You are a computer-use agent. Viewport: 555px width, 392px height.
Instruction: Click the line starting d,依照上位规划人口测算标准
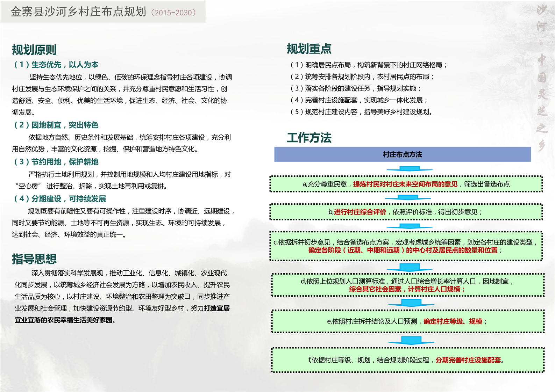pos(407,281)
